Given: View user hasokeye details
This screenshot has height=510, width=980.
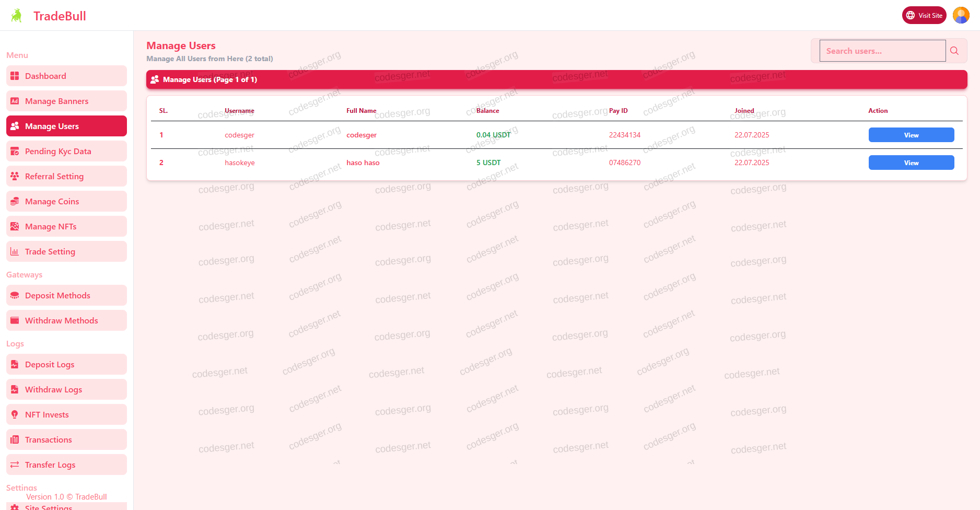Looking at the screenshot, I should (911, 163).
